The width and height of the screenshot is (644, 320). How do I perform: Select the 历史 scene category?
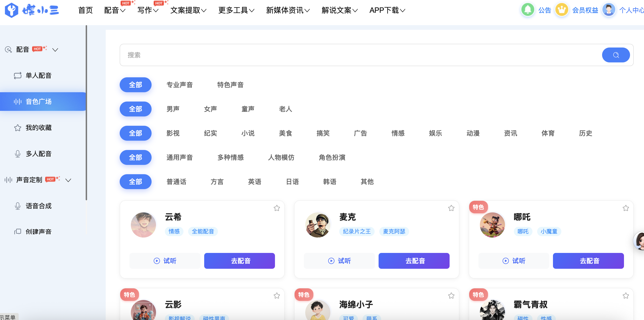pyautogui.click(x=585, y=133)
